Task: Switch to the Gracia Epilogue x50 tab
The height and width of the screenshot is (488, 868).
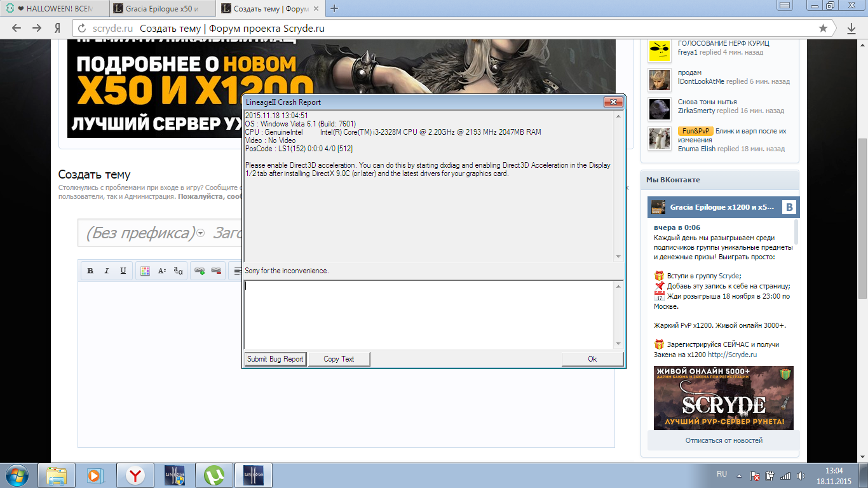Action: click(x=161, y=9)
